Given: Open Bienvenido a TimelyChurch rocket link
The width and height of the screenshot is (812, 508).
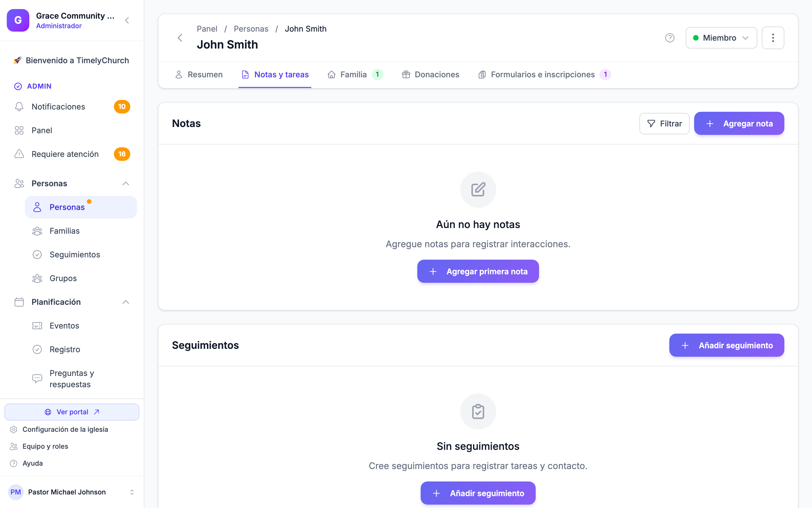Looking at the screenshot, I should point(71,60).
